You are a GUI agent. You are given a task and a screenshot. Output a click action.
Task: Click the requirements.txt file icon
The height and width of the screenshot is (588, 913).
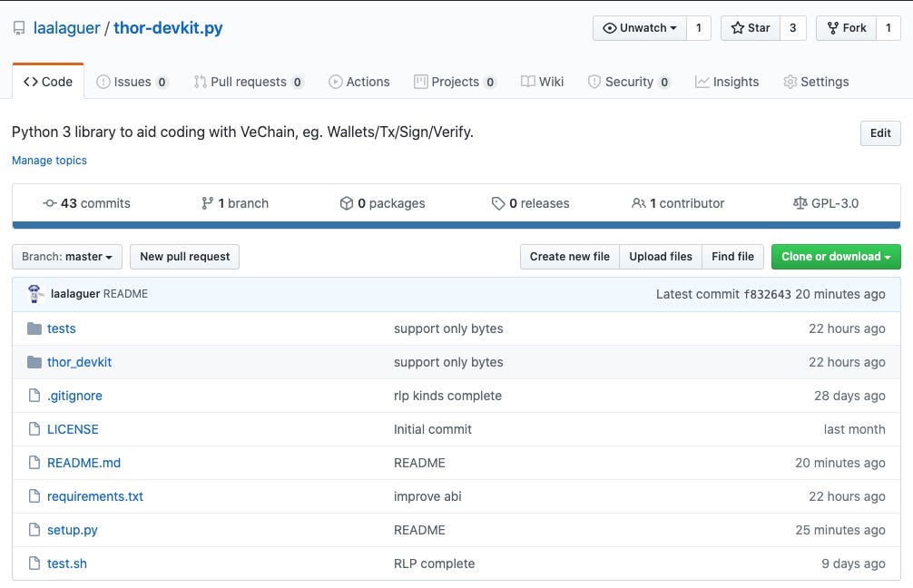pyautogui.click(x=34, y=496)
